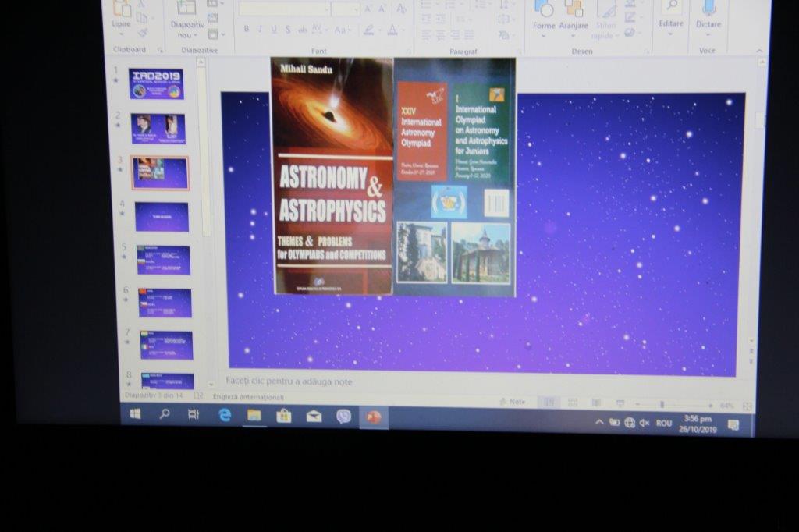Click the font color A button
This screenshot has width=799, height=532.
coord(392,30)
